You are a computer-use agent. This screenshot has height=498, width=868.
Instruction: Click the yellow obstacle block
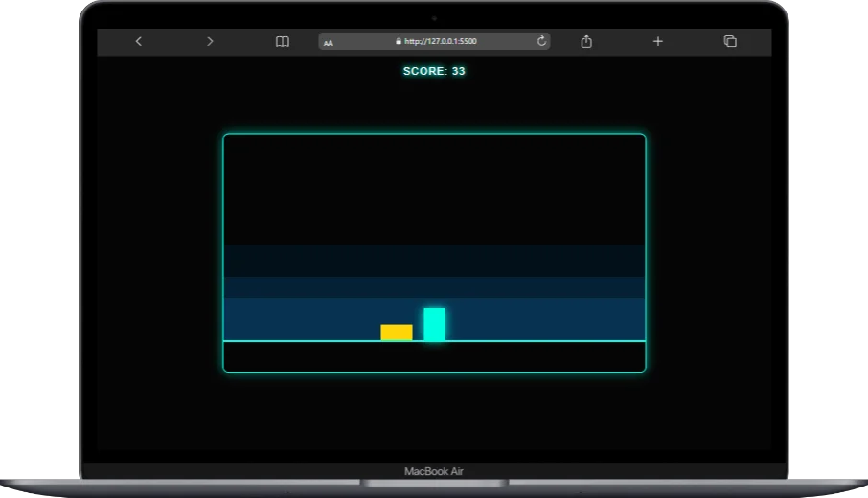coord(397,332)
